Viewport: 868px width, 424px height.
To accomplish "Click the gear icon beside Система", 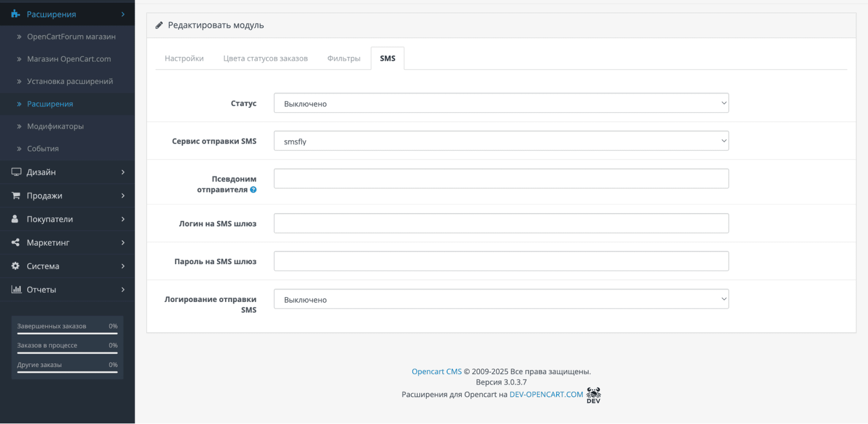I will tap(15, 266).
